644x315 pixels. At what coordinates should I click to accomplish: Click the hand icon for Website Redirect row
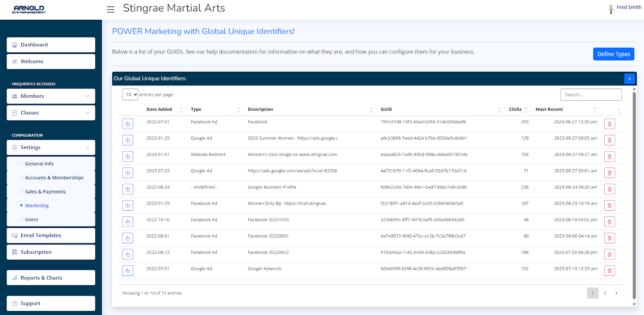click(x=128, y=157)
